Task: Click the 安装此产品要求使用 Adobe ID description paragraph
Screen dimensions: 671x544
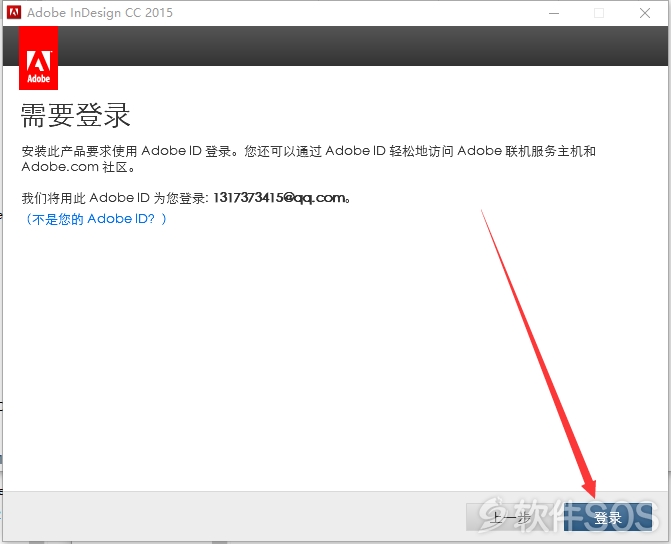Action: (x=309, y=158)
